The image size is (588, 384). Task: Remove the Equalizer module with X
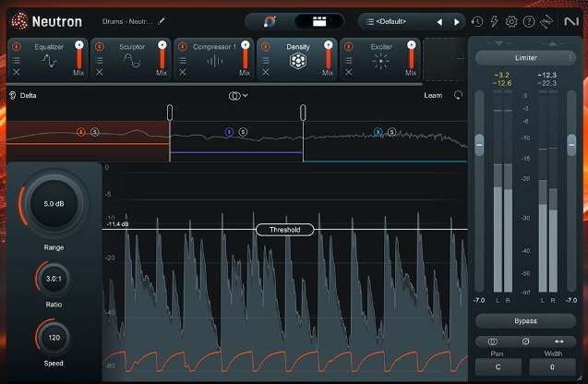16,72
